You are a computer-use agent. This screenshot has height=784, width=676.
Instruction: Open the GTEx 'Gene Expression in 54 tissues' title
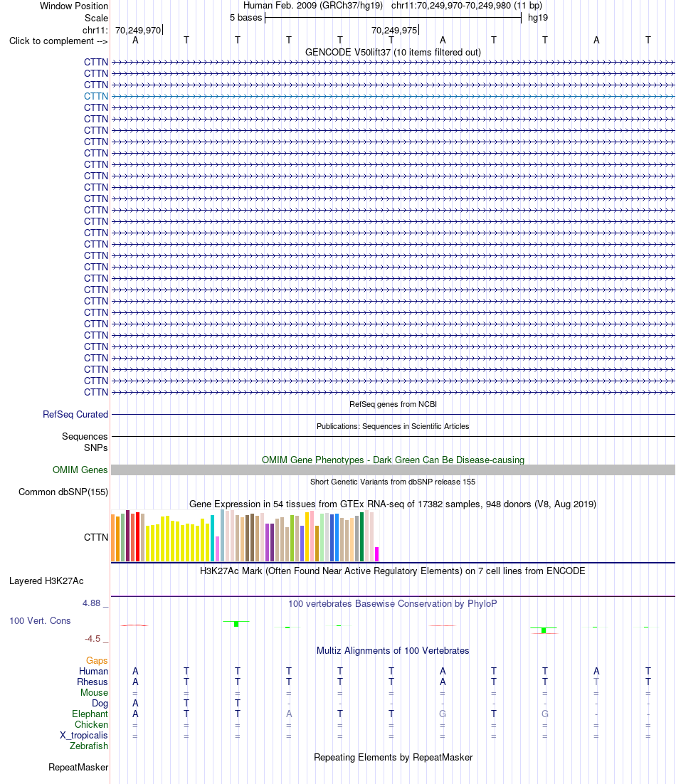[x=393, y=504]
